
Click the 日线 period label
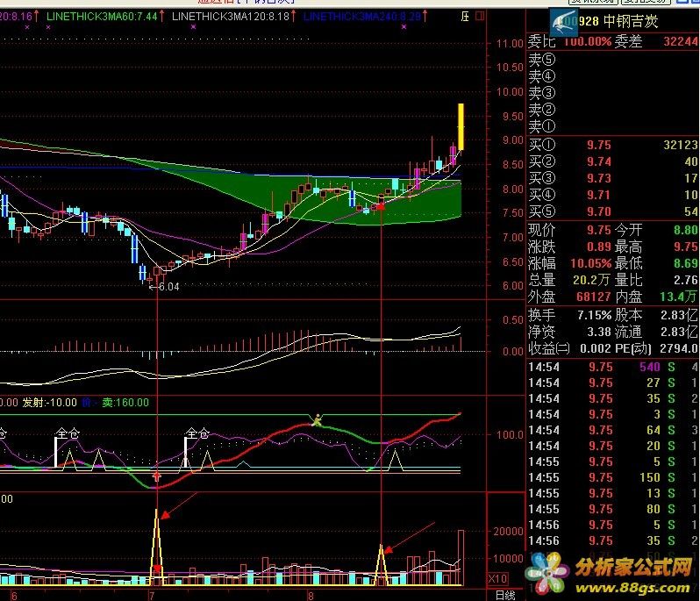coord(505,595)
